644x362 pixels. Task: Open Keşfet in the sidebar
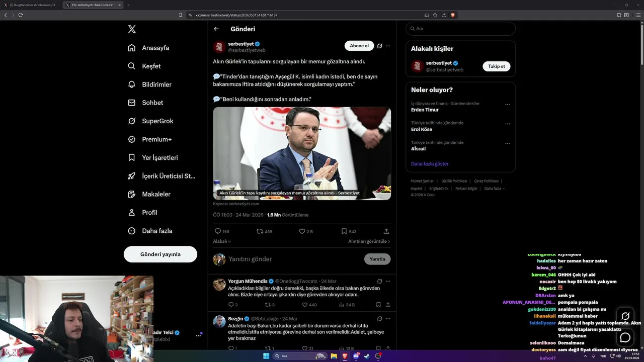coord(144,66)
